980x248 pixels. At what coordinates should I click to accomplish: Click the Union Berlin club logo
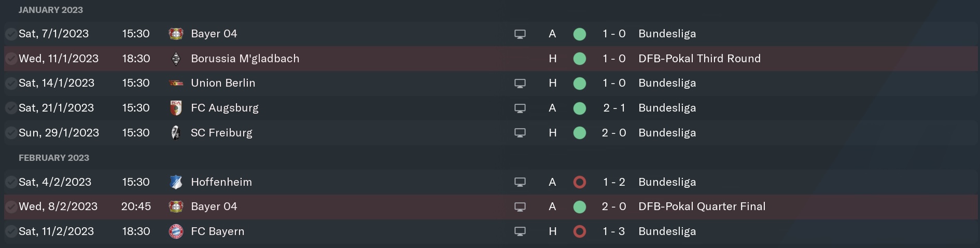(176, 83)
